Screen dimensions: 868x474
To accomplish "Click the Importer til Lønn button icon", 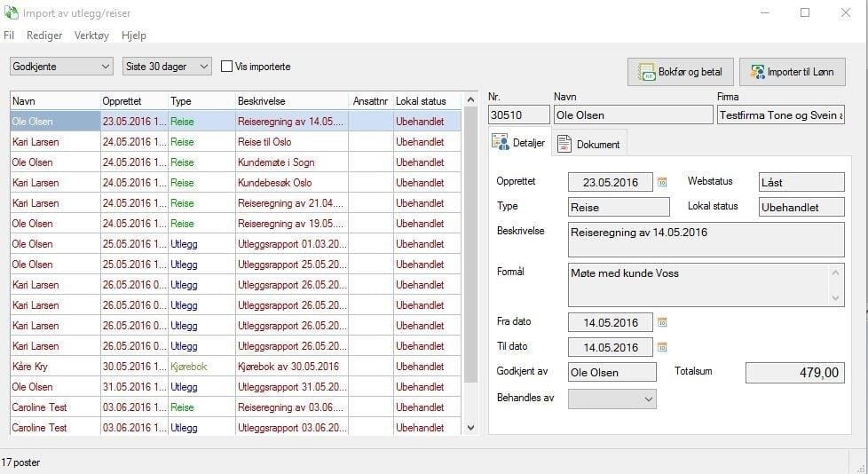I will [757, 73].
